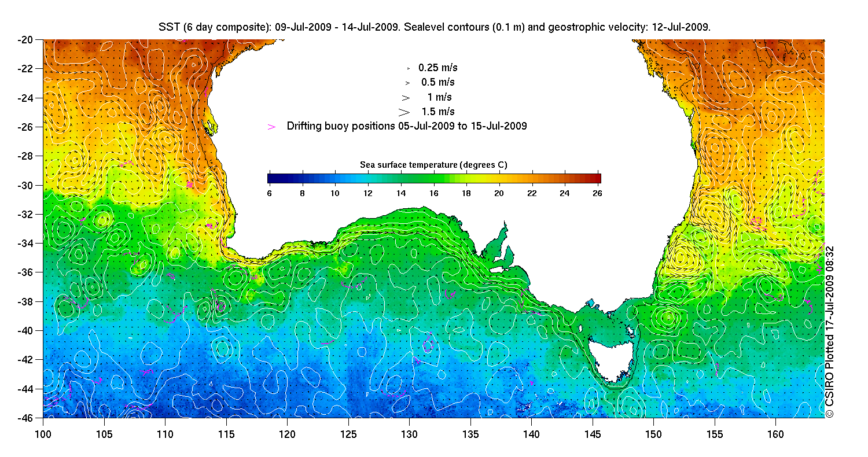This screenshot has width=868, height=457.
Task: Click the longitude axis label '140'
Action: (x=531, y=434)
